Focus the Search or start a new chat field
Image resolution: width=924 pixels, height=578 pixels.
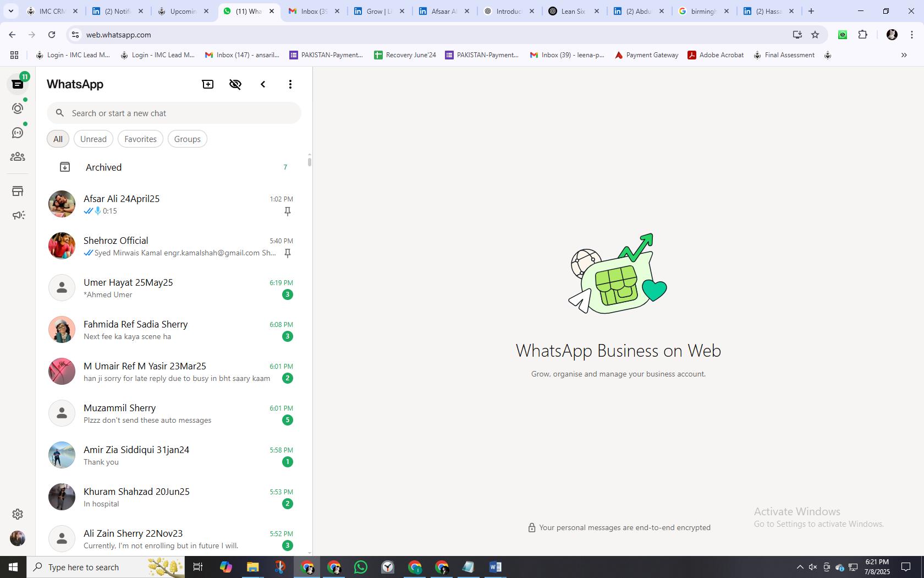(x=174, y=113)
